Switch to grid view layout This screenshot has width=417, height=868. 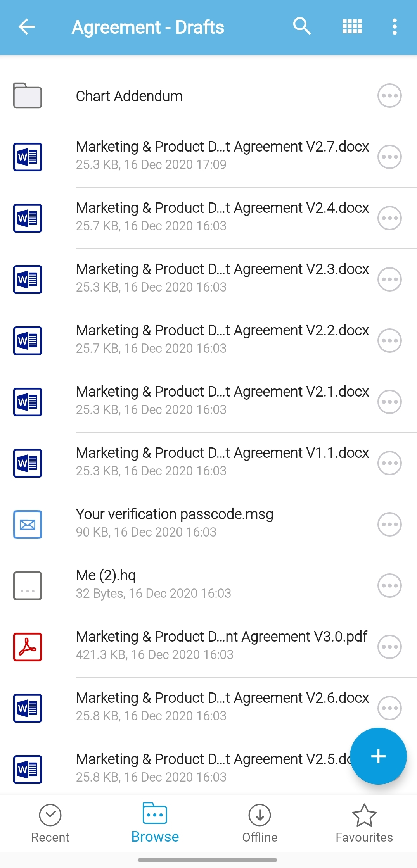(x=352, y=27)
